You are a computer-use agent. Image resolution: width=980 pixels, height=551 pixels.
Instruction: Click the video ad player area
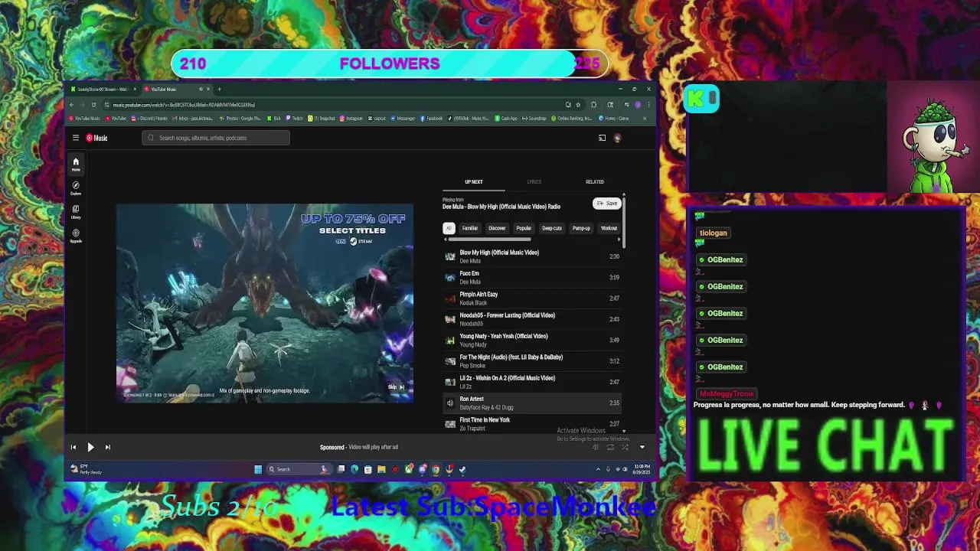265,302
